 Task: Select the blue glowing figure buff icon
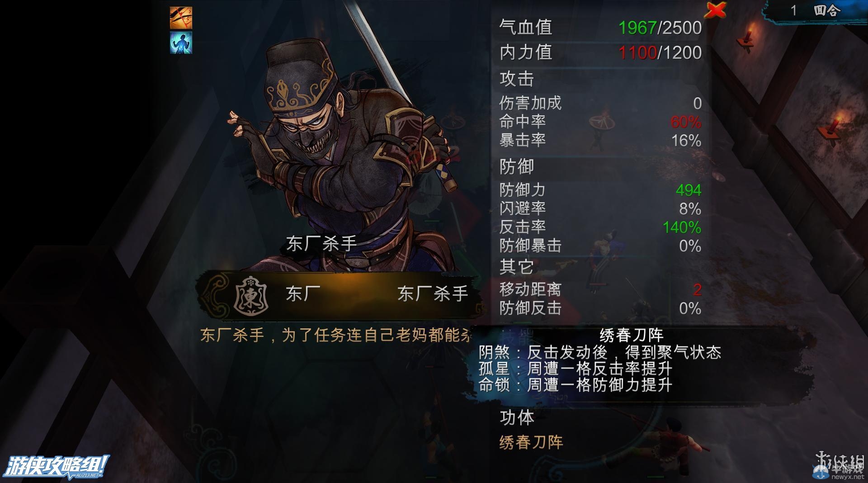pos(181,43)
